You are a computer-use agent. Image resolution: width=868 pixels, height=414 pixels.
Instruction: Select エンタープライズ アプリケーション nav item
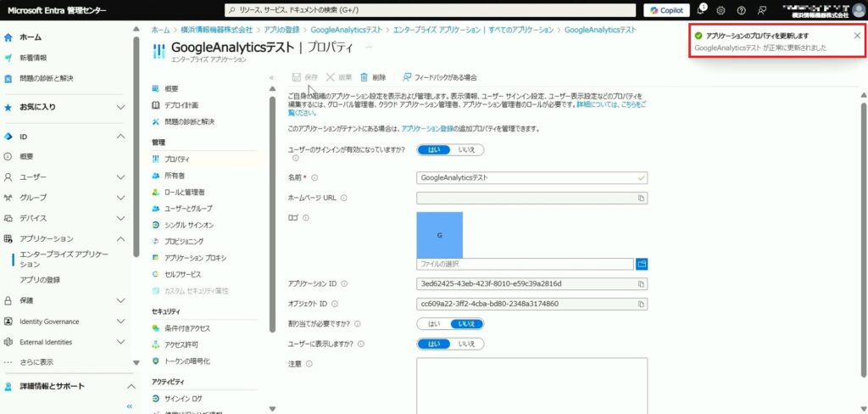(x=64, y=260)
